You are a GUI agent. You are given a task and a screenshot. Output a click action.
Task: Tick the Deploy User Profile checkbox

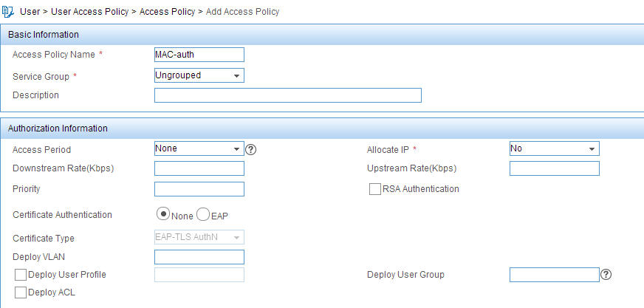coord(21,275)
